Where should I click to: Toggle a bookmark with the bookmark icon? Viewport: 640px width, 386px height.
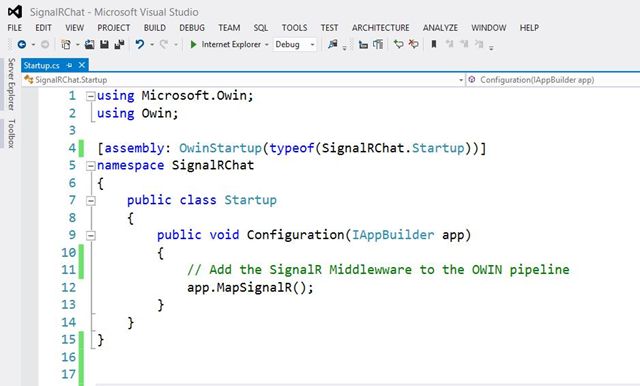[434, 44]
